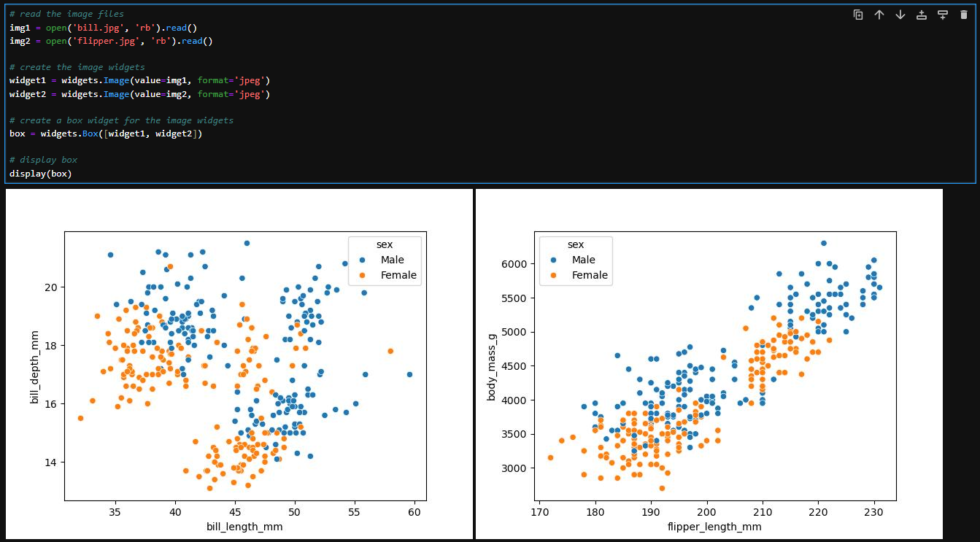Move the cell up

(879, 15)
